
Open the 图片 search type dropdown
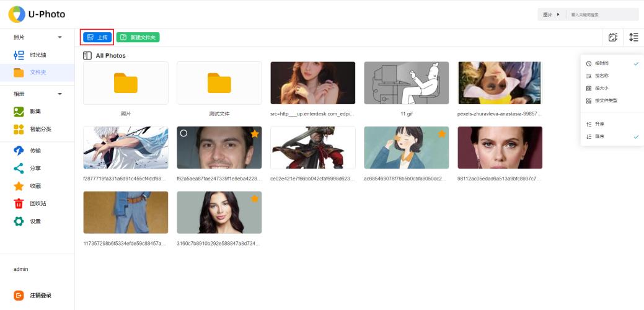point(551,14)
